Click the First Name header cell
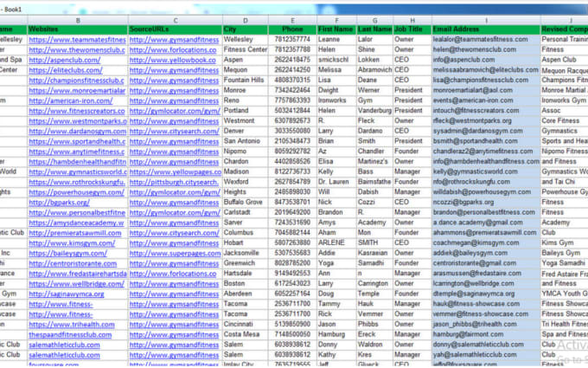 336,29
